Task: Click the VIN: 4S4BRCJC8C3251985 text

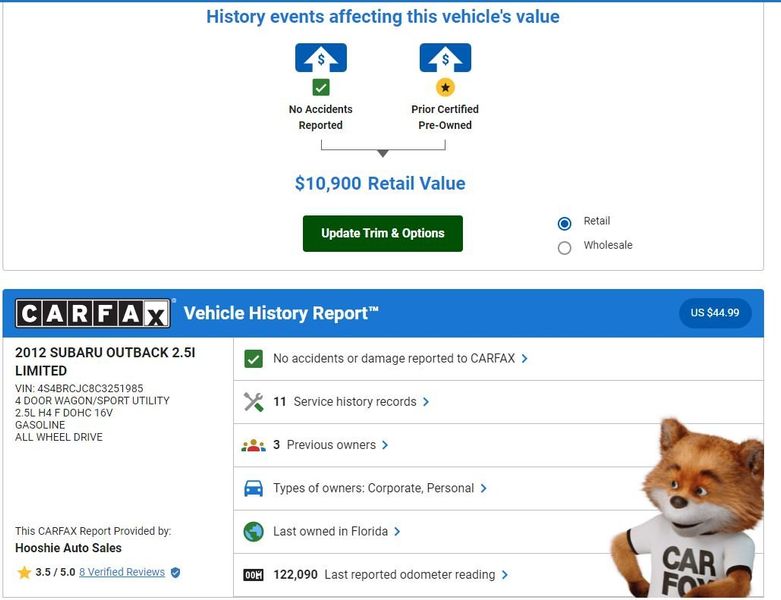Action: tap(79, 388)
